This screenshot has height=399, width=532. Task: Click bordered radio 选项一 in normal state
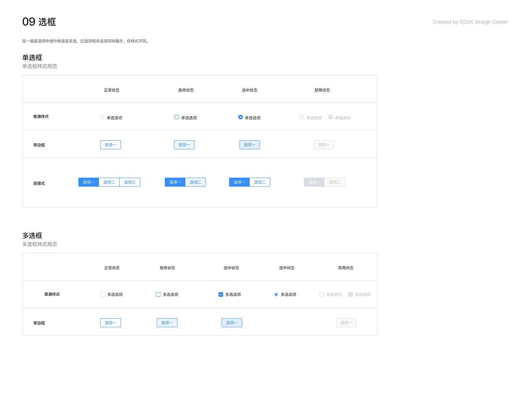point(111,145)
